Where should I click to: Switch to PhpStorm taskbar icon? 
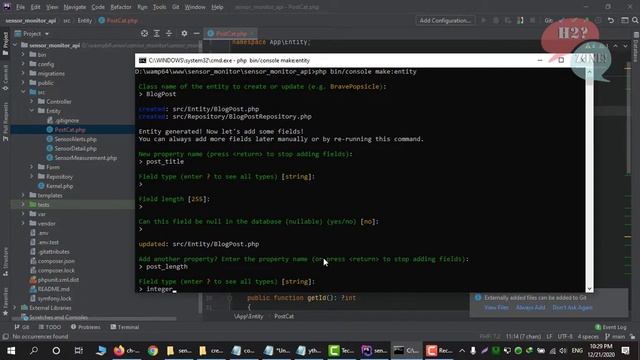pos(374,351)
